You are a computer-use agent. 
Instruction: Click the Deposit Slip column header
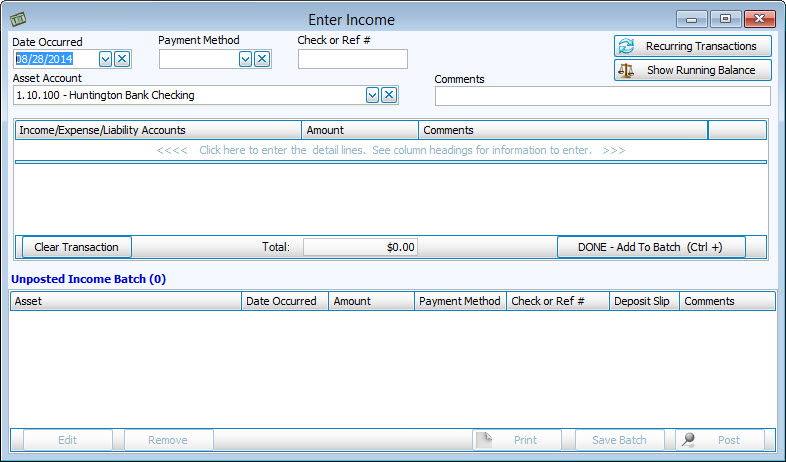coord(644,301)
